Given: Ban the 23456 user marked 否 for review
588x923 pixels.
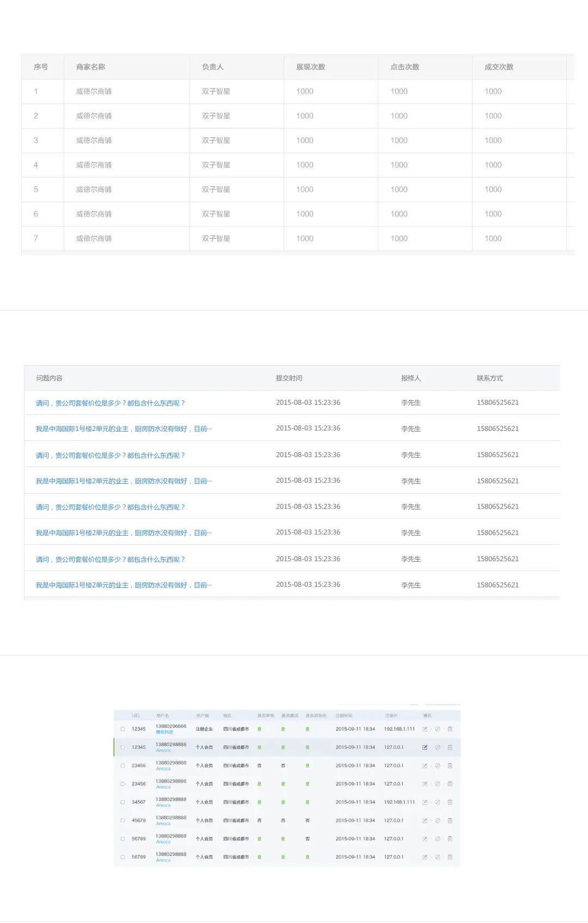Looking at the screenshot, I should 437,766.
